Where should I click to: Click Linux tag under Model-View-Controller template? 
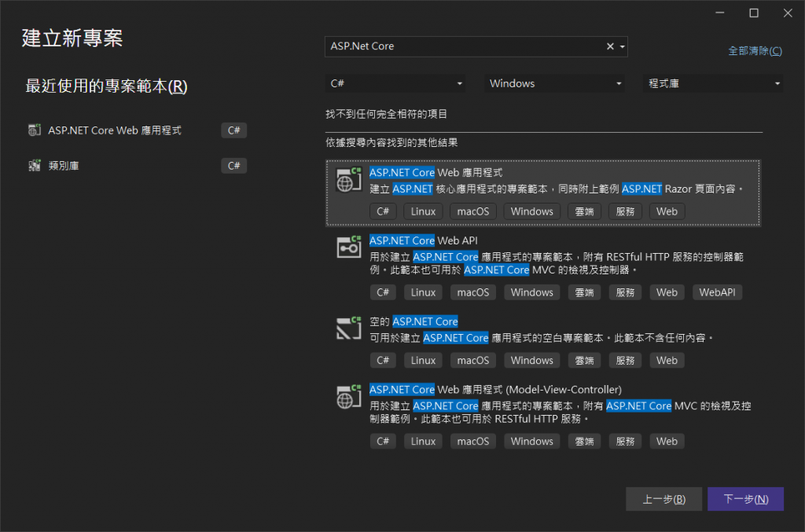point(423,441)
